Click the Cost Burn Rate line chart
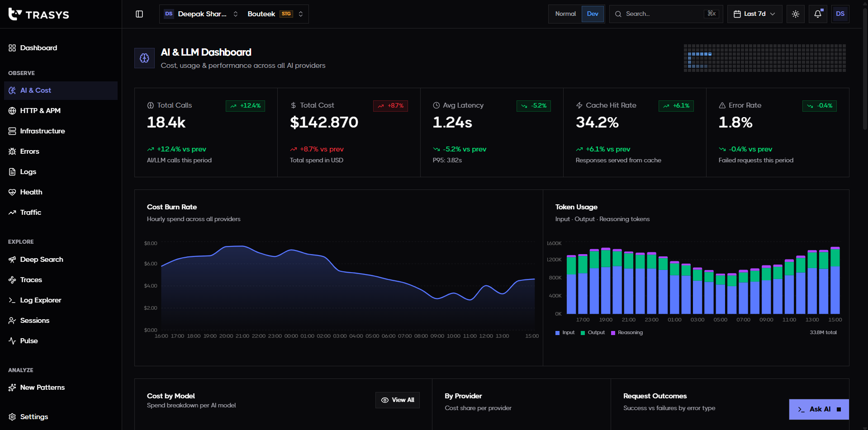868x430 pixels. (x=348, y=287)
